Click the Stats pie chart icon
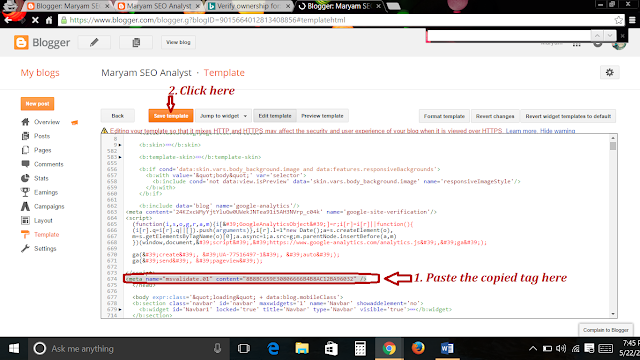640x360 pixels. click(x=25, y=178)
